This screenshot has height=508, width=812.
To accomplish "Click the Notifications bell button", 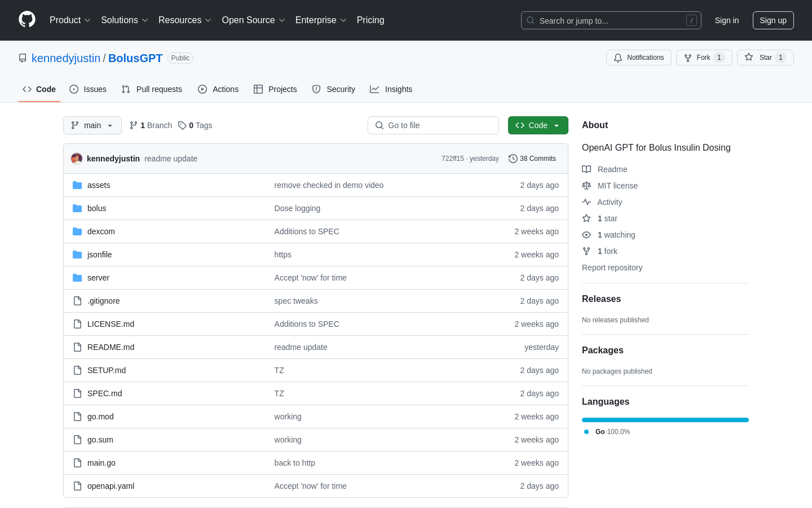I will (x=639, y=58).
